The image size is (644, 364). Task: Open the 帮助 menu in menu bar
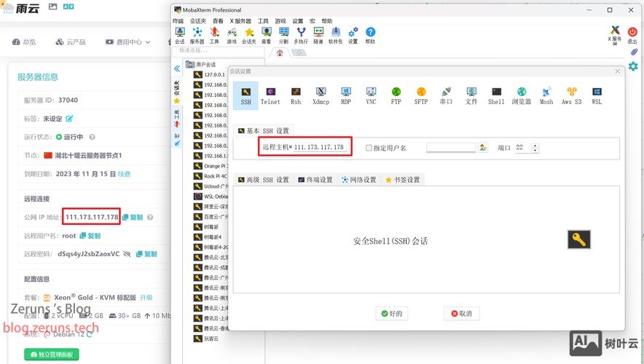click(327, 21)
